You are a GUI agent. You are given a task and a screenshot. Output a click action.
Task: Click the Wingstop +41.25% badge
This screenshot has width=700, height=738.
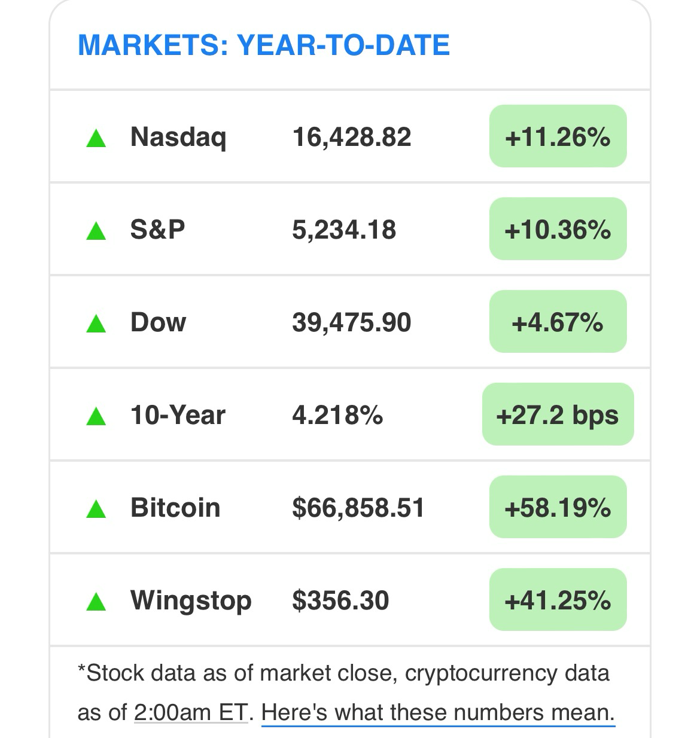(x=558, y=600)
